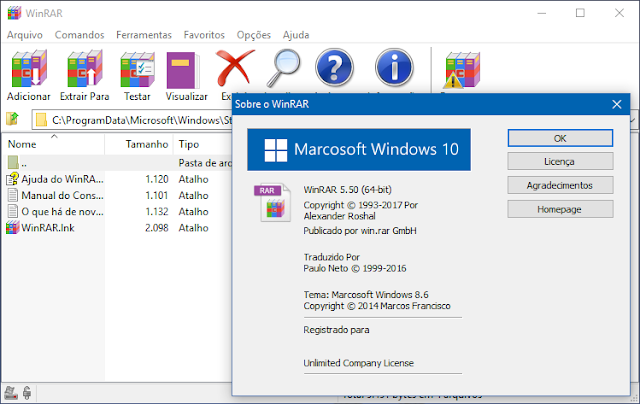Click the RAR file icon in About dialog
Viewport: 640px width, 404px height.
[x=273, y=202]
